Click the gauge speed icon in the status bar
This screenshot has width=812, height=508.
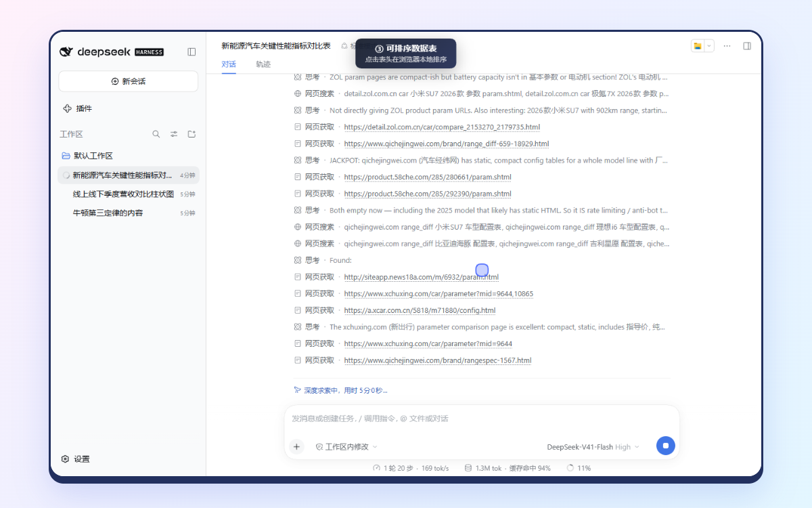point(376,468)
